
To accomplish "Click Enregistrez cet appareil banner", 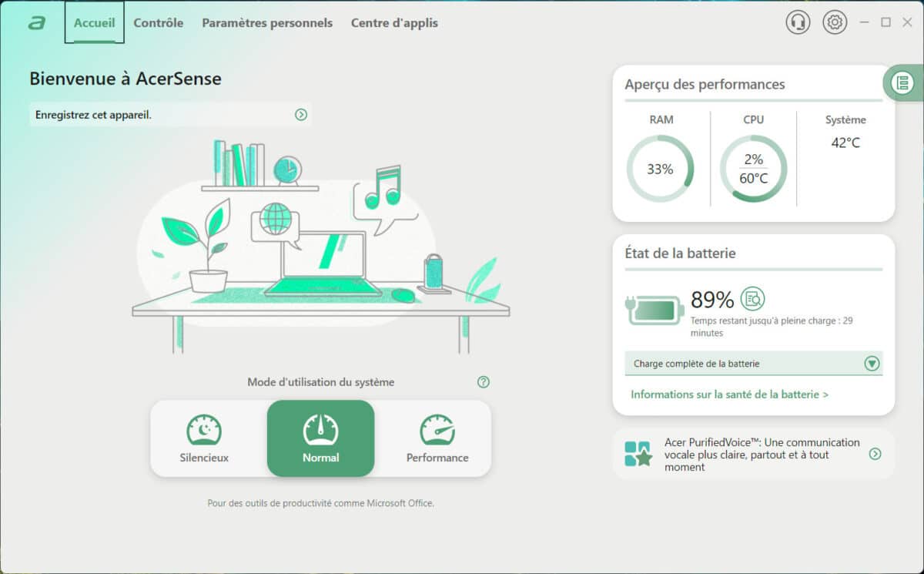I will coord(170,115).
